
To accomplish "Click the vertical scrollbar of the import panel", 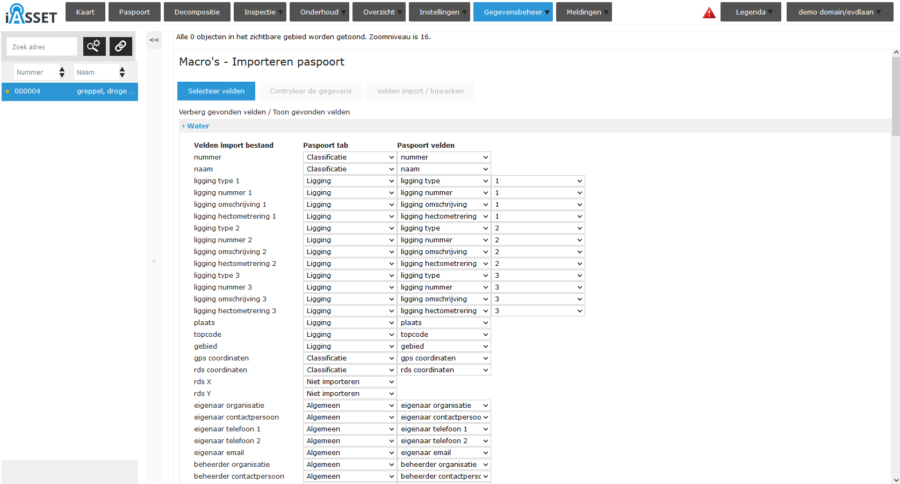I will click(x=896, y=96).
